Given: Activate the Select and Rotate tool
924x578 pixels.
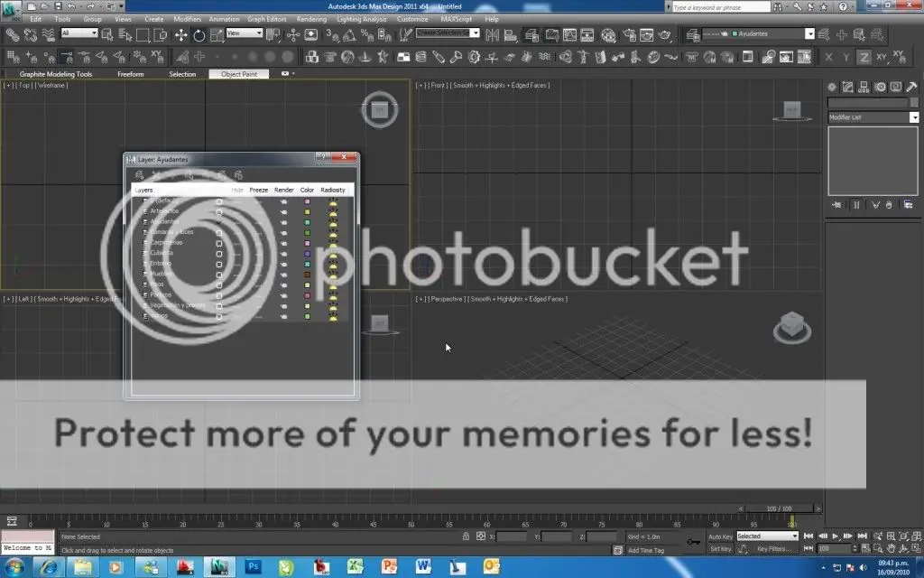Looking at the screenshot, I should coord(199,35).
